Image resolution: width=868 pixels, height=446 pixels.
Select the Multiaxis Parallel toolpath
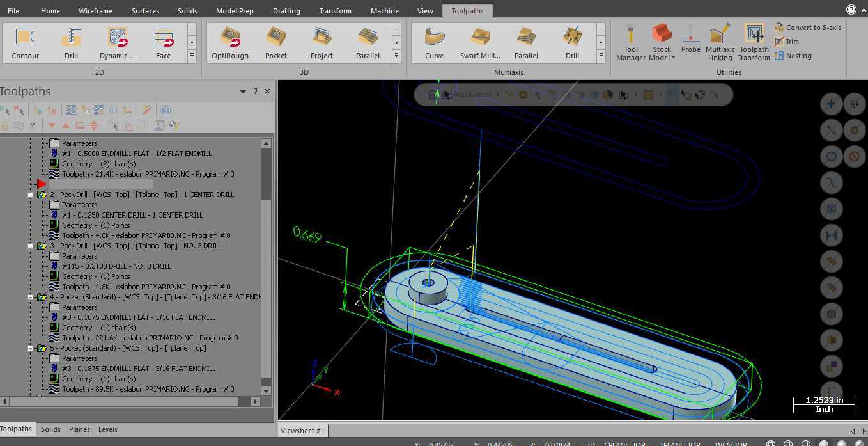pos(526,44)
